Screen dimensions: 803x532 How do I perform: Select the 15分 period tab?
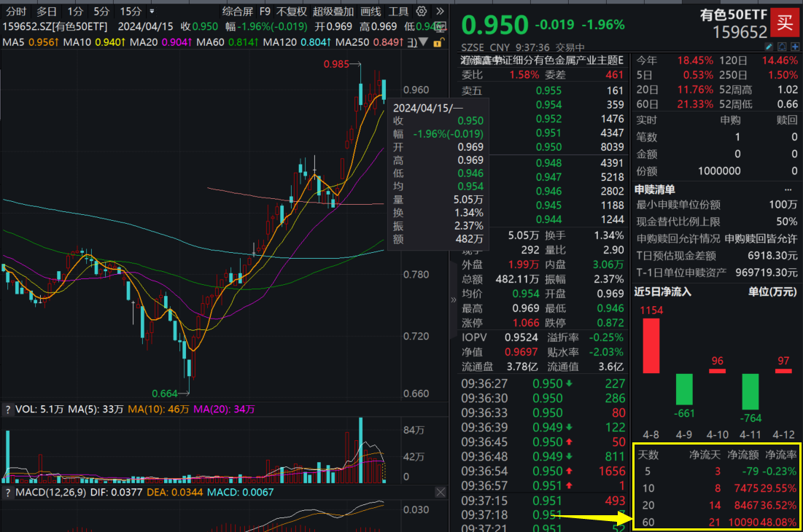131,11
